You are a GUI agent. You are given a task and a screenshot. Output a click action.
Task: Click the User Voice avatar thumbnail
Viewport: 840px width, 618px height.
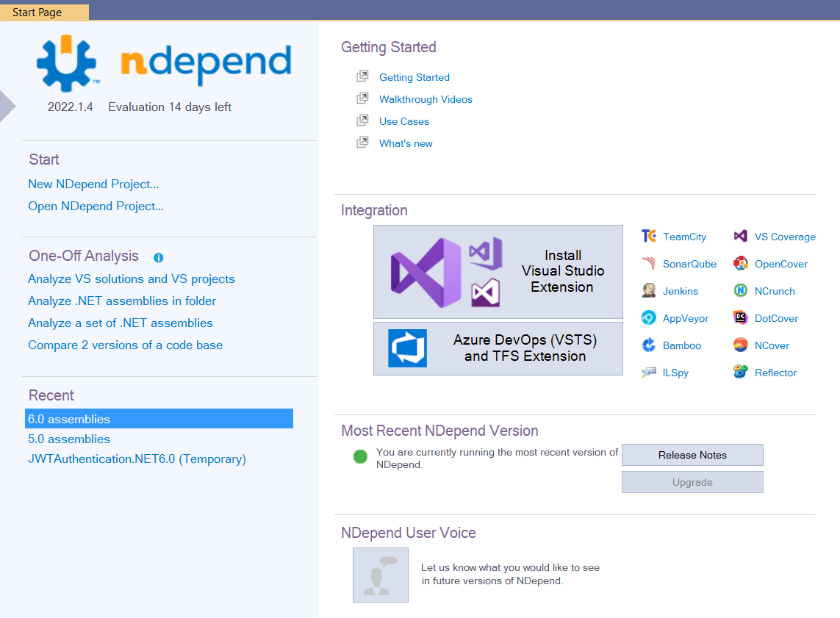(x=381, y=575)
